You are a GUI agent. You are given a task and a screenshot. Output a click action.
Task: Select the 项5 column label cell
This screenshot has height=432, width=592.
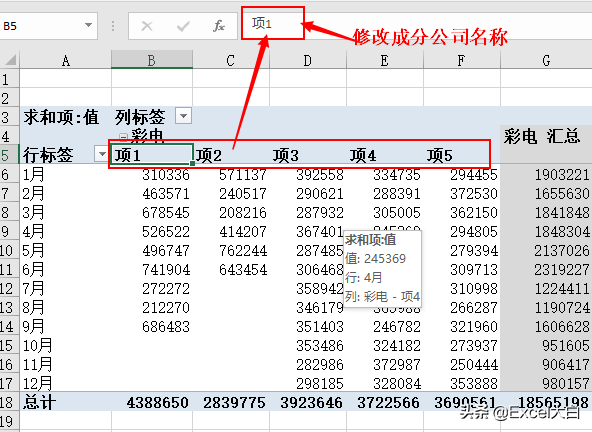462,155
